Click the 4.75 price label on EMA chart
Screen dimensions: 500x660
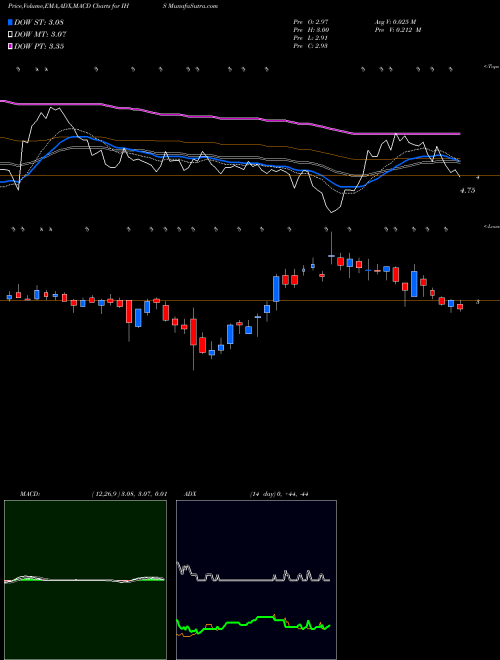pyautogui.click(x=468, y=190)
